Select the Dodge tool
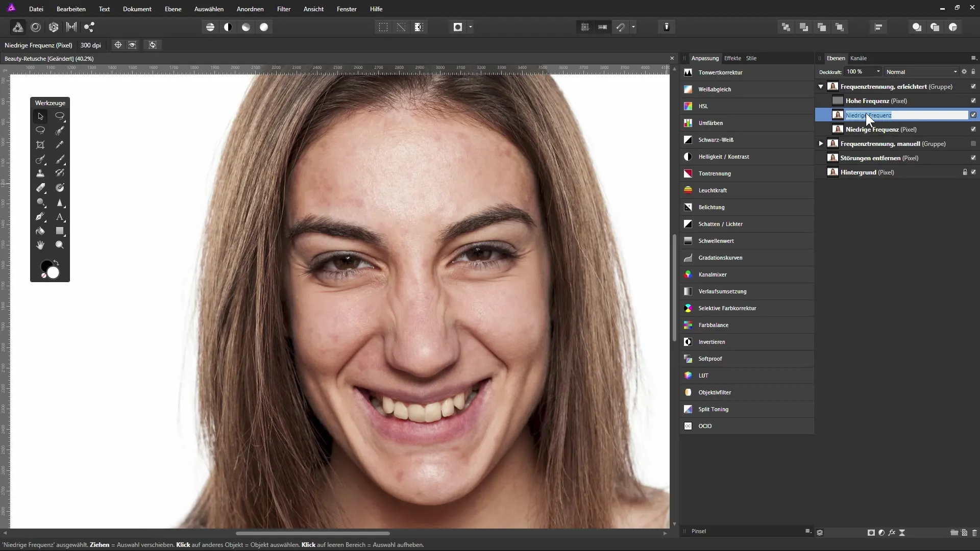 click(x=40, y=203)
